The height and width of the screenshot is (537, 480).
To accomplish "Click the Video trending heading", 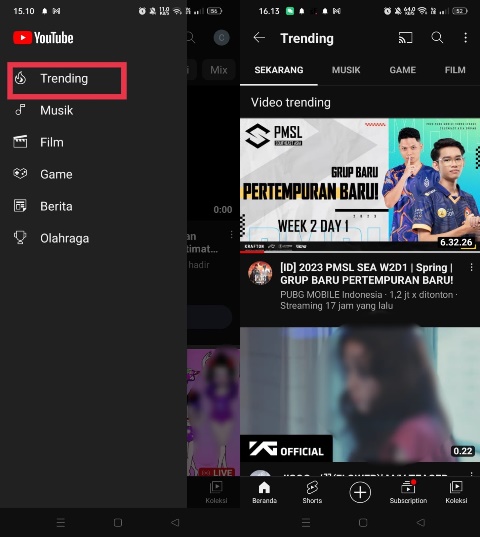I will click(x=291, y=102).
